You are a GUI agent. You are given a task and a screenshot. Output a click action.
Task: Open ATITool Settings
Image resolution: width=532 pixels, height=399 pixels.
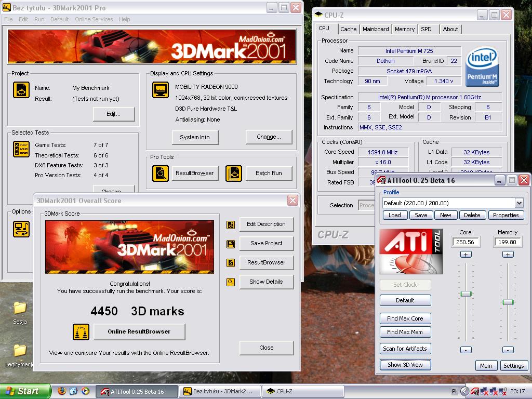513,366
